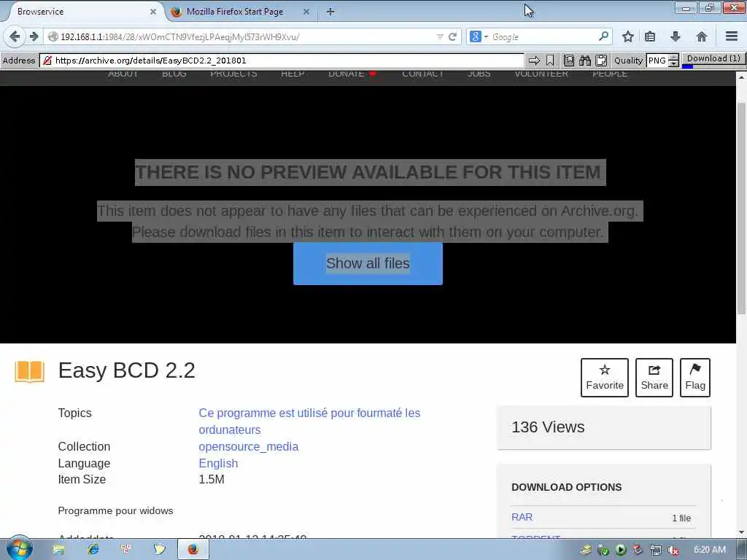Screen dimensions: 747x560
Task: Open the VOLUNTEER menu item
Action: (x=541, y=74)
